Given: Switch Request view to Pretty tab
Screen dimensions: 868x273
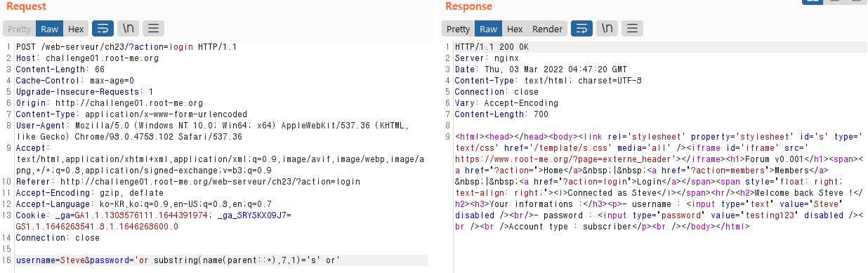Looking at the screenshot, I should 20,29.
